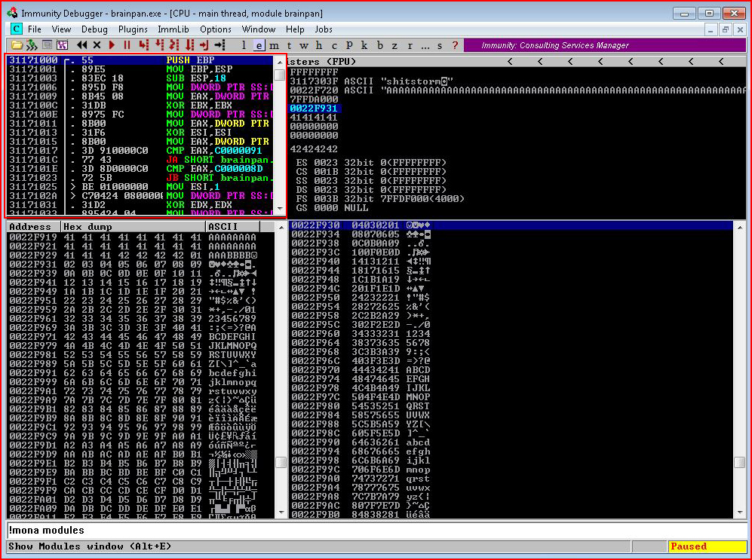Show Call stack with the 'k' button

364,45
